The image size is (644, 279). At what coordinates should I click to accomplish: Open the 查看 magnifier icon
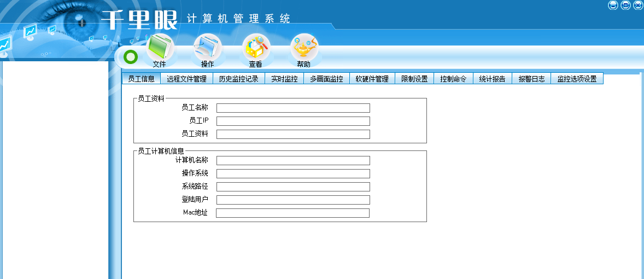coord(255,50)
